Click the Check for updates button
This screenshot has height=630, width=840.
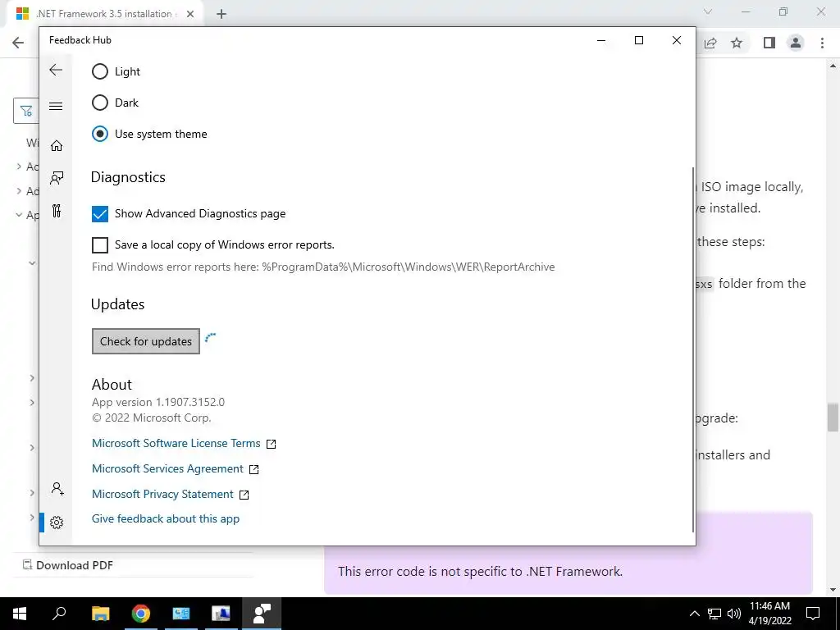pyautogui.click(x=146, y=341)
